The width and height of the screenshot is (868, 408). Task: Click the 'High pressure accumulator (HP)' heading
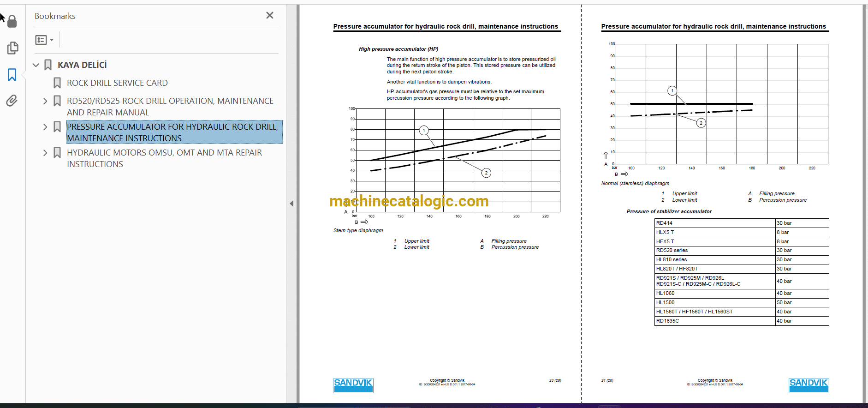(x=398, y=49)
